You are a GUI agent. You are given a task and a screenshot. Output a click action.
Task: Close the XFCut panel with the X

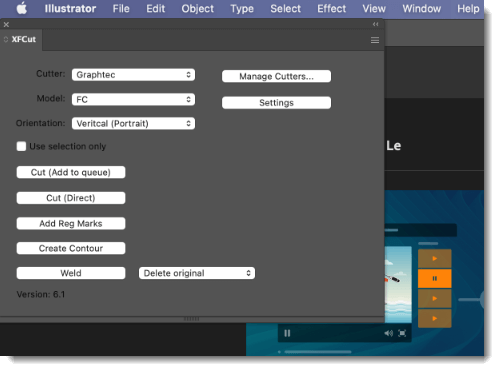coord(6,24)
